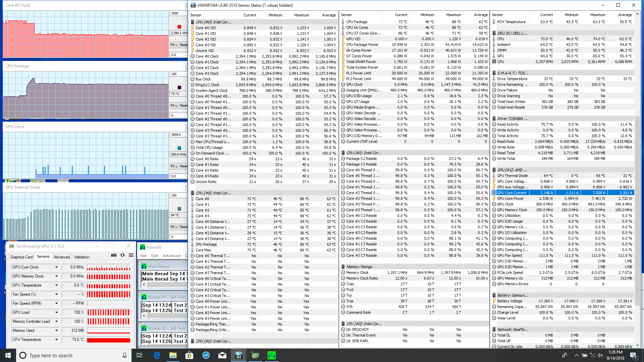Click the fan icon beside the CPU 5,357 RPM row
This screenshot has height=362, width=644.
(494, 62)
